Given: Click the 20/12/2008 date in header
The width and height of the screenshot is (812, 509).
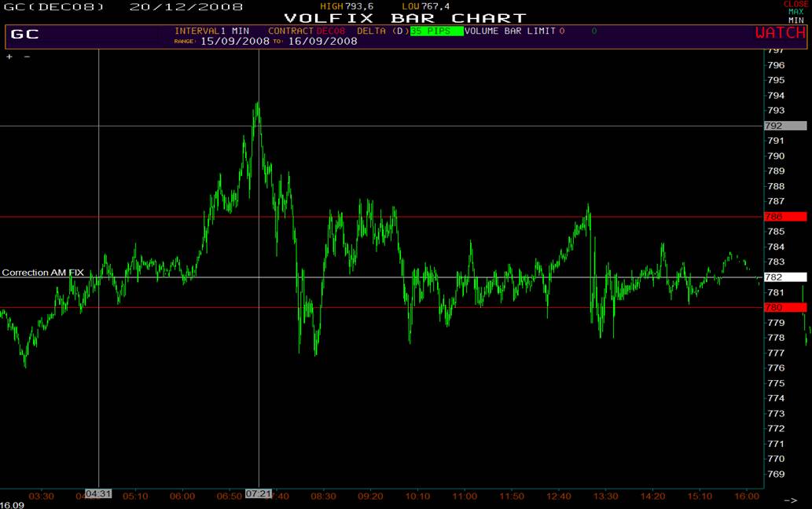Looking at the screenshot, I should (x=186, y=7).
